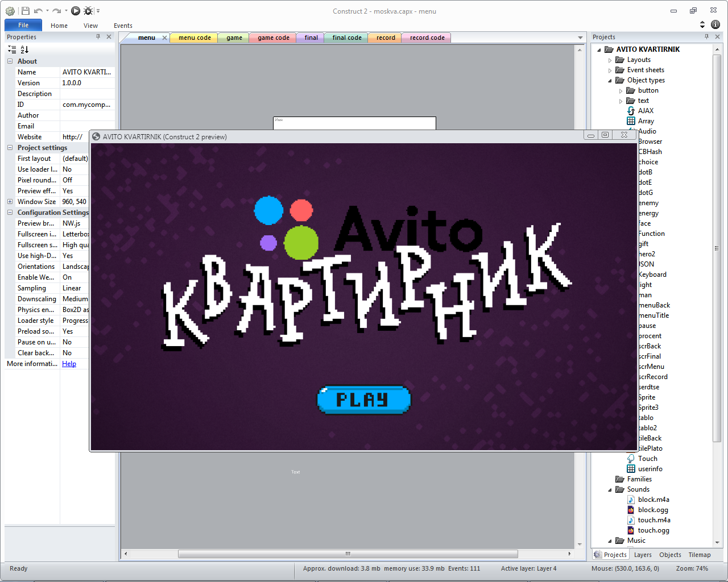The height and width of the screenshot is (582, 728).
Task: Collapse the AVITO KVARTIRNIK project tree
Action: [x=599, y=50]
